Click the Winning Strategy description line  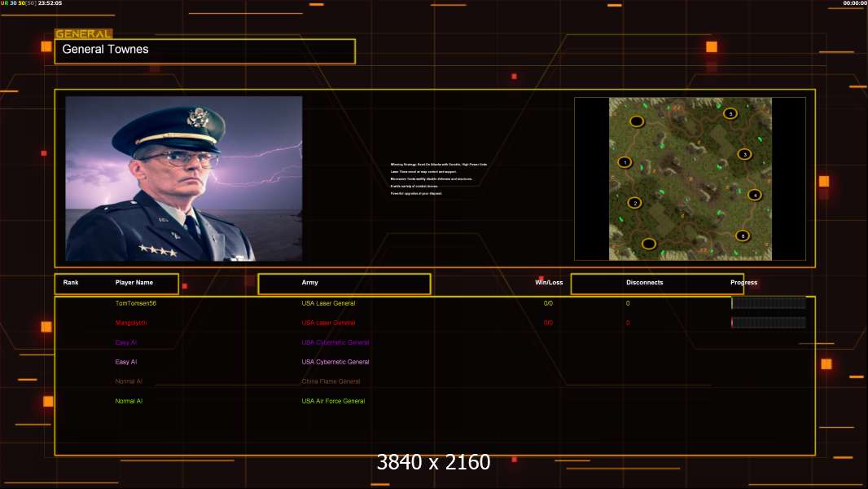coord(438,165)
